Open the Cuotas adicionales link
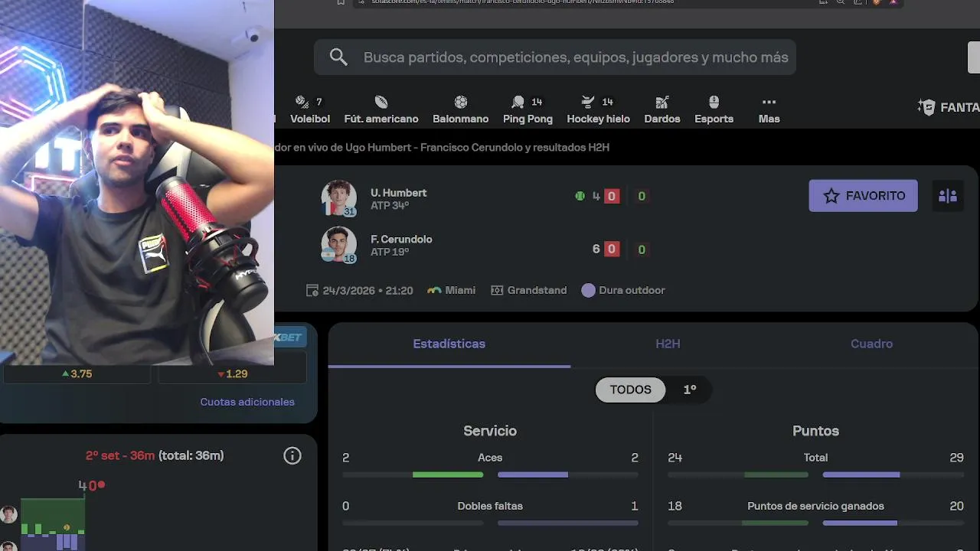This screenshot has height=551, width=980. [x=247, y=402]
